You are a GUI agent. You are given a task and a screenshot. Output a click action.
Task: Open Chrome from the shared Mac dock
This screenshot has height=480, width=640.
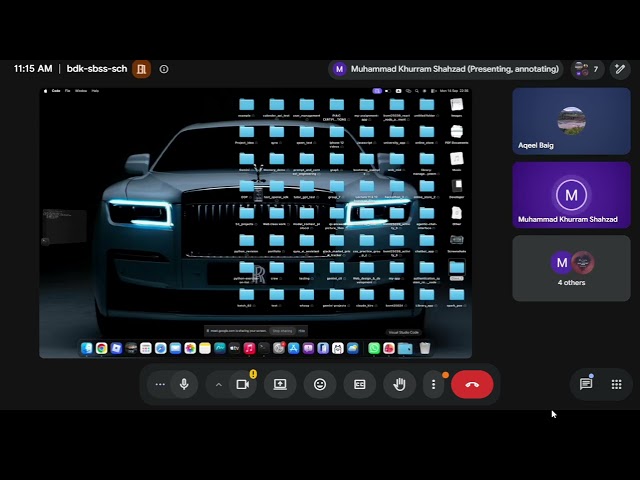pos(101,348)
